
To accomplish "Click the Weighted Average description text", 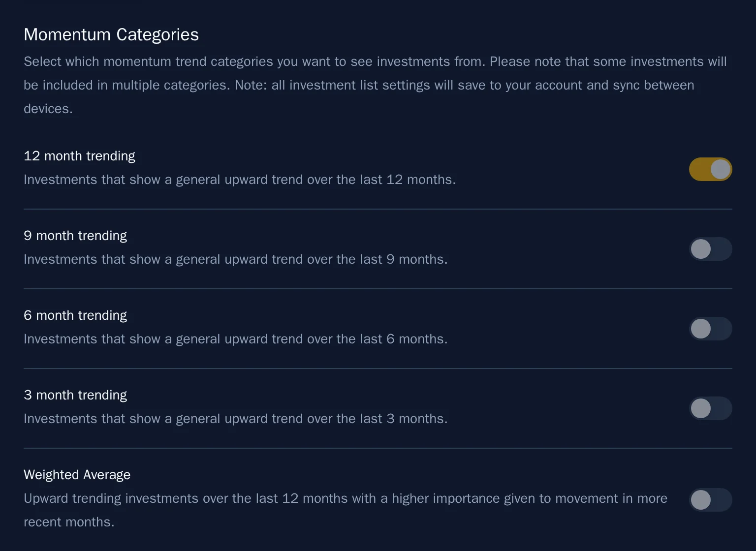I will tap(345, 498).
